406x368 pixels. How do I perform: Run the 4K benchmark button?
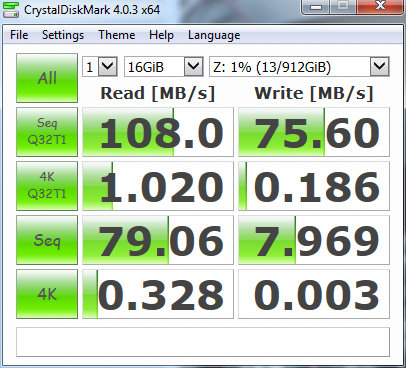47,294
